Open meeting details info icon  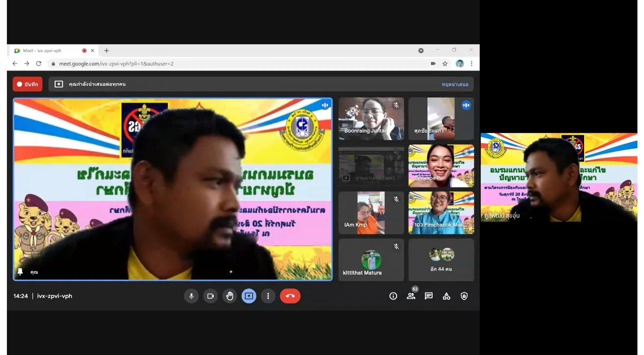[x=393, y=296]
